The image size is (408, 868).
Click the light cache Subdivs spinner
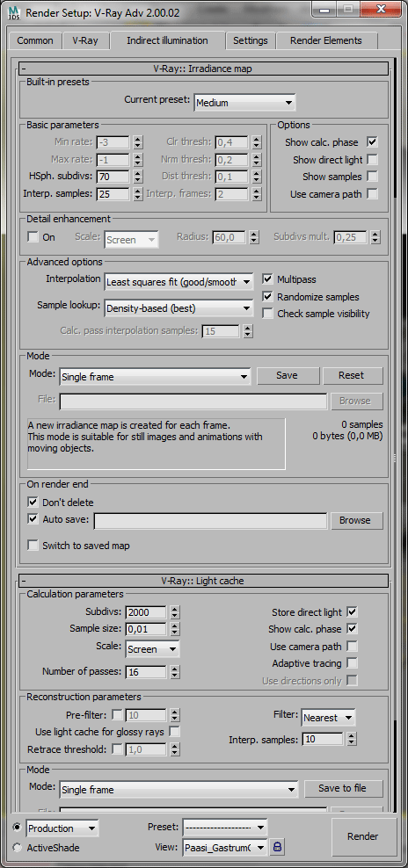pos(175,612)
